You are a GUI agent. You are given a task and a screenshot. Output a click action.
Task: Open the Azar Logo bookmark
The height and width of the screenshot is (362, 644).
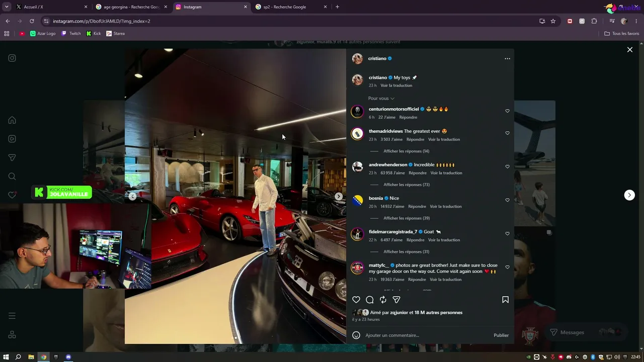43,34
